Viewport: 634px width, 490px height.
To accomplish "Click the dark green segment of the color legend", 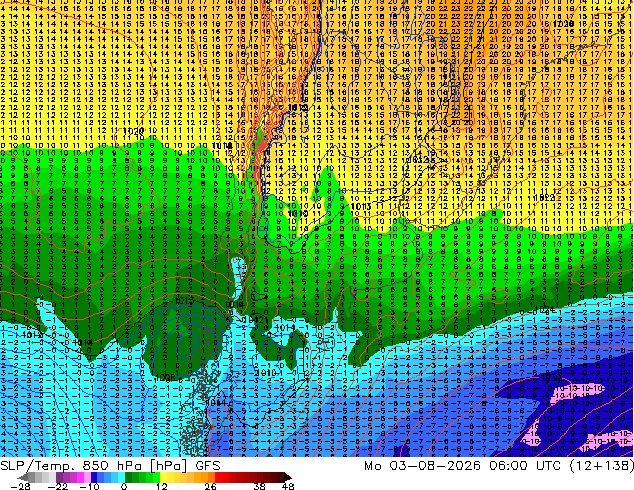I will [129, 477].
